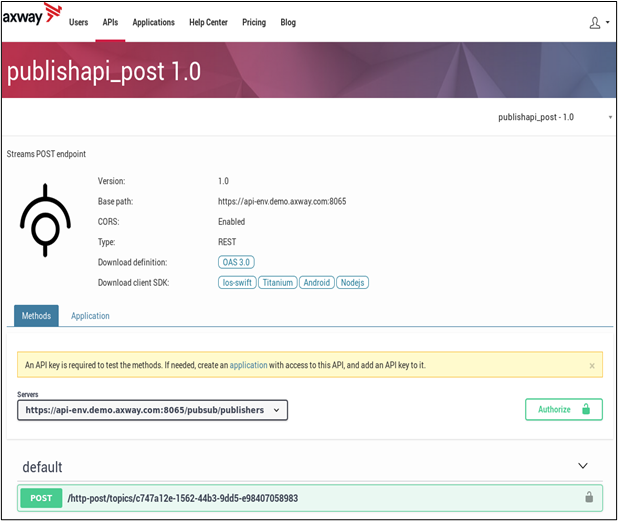Click the Axway logo

[x=32, y=15]
